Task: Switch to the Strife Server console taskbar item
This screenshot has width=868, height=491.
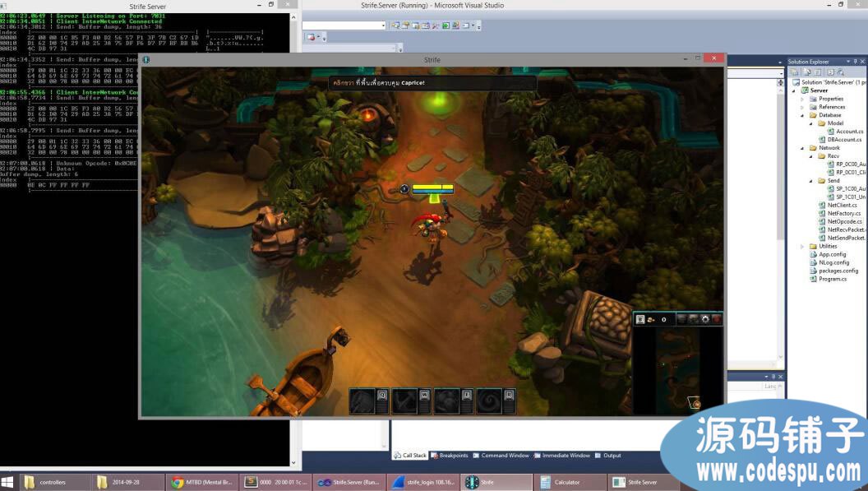Action: [x=644, y=482]
